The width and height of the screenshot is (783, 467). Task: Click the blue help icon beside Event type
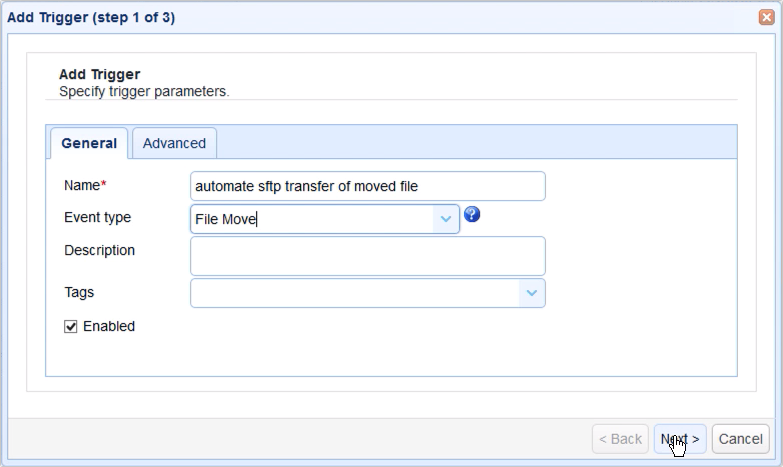tap(473, 214)
